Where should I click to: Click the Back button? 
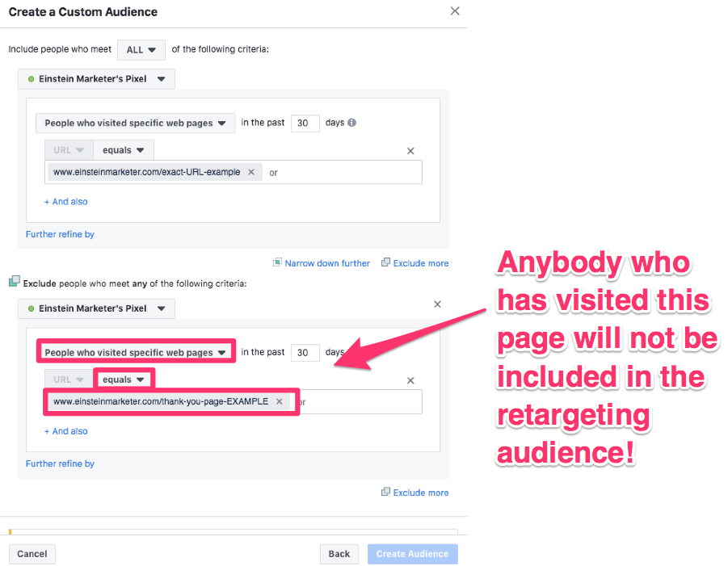(x=339, y=554)
